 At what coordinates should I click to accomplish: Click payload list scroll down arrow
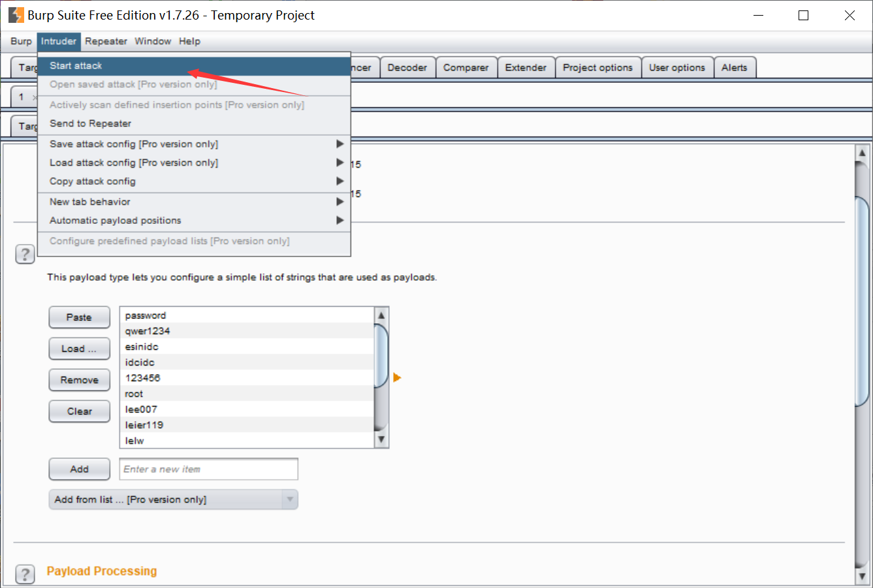(x=381, y=440)
